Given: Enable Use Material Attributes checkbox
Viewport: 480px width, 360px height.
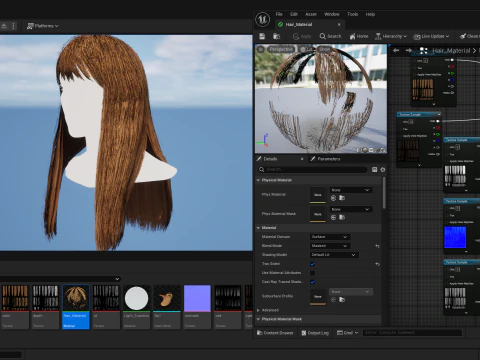Looking at the screenshot, I should click(x=312, y=273).
